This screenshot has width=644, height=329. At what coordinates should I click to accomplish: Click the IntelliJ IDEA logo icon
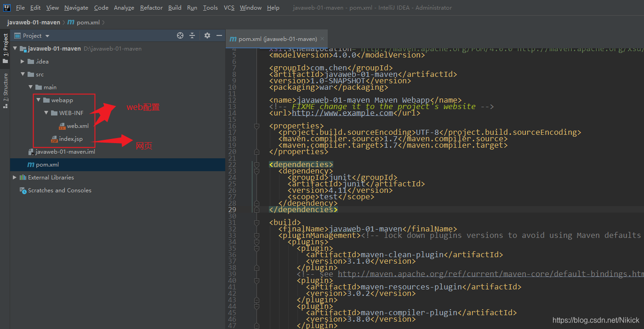(x=7, y=7)
